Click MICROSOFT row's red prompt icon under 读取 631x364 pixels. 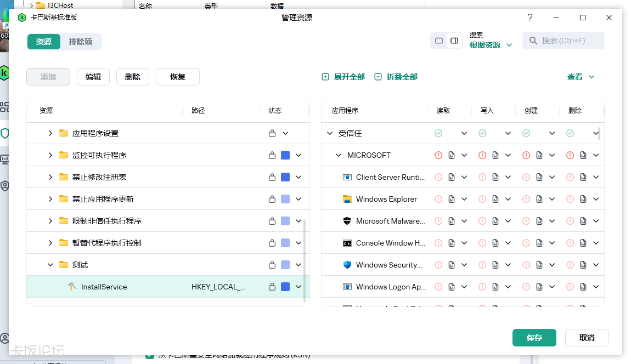[438, 155]
